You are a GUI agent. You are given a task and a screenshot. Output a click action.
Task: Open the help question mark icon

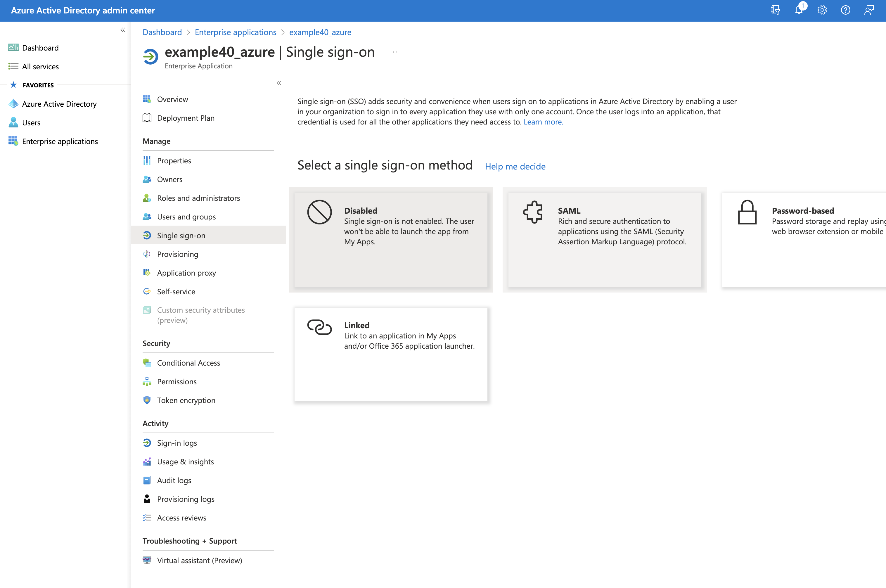(x=845, y=10)
